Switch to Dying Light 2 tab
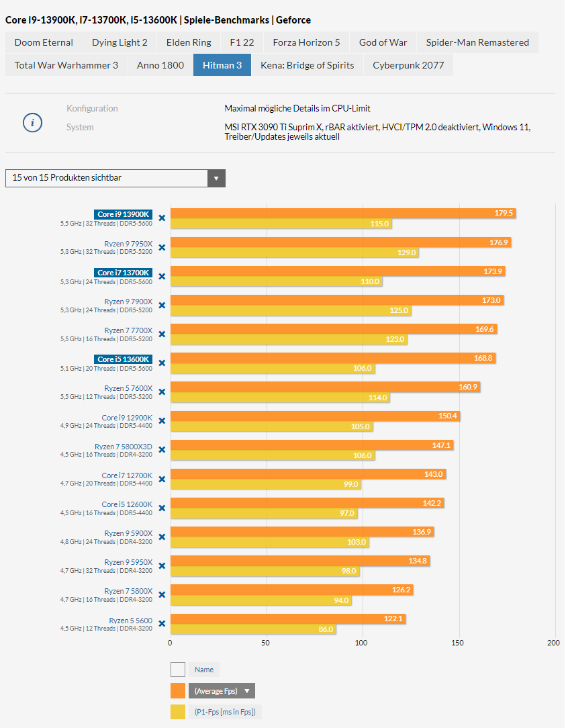Image resolution: width=566 pixels, height=728 pixels. [x=120, y=42]
